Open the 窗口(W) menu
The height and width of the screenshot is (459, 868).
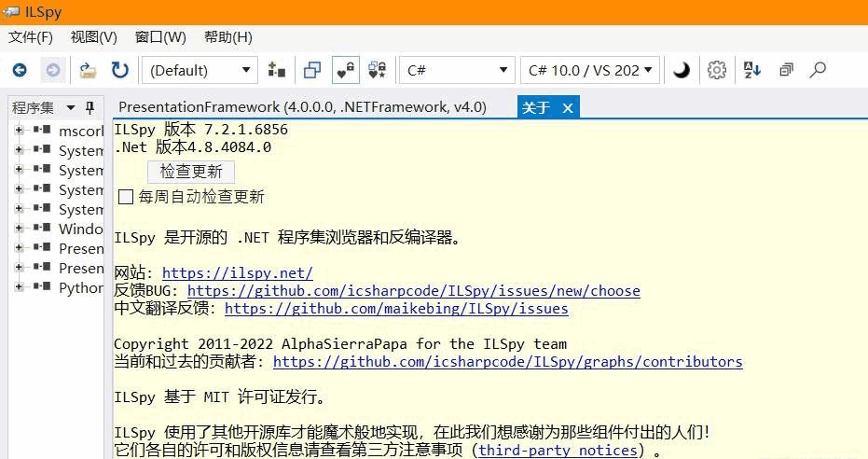pyautogui.click(x=160, y=37)
